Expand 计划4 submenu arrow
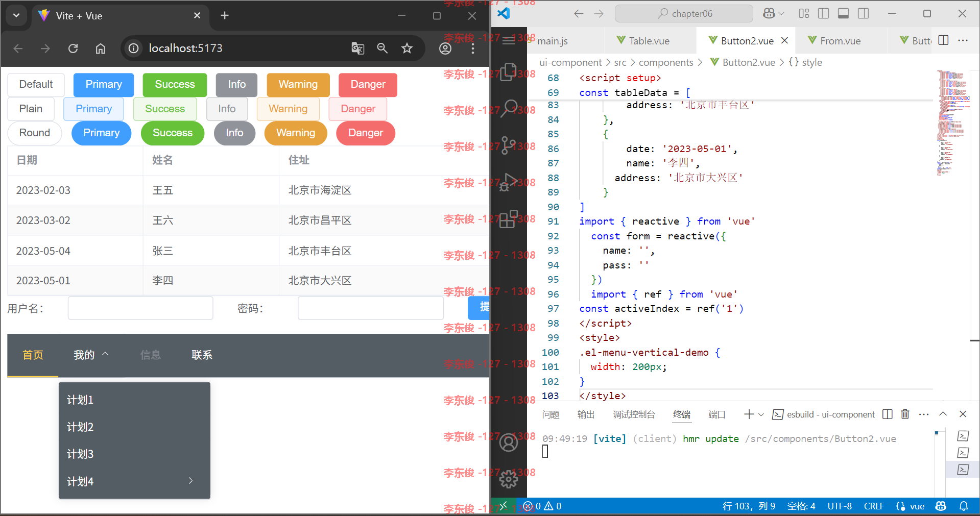 [190, 481]
